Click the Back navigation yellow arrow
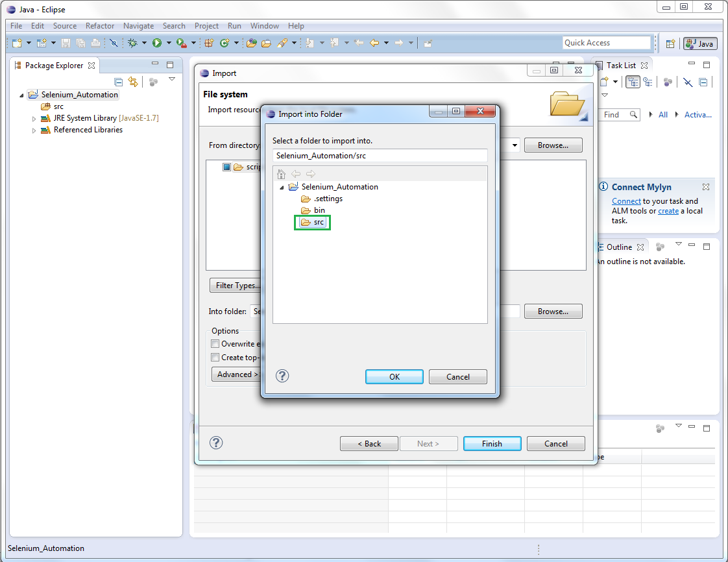 coord(374,43)
